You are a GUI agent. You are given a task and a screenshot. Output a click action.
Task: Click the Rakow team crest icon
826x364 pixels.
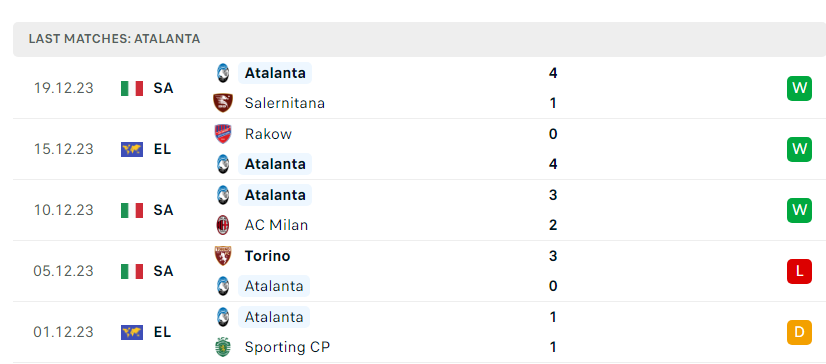(223, 134)
